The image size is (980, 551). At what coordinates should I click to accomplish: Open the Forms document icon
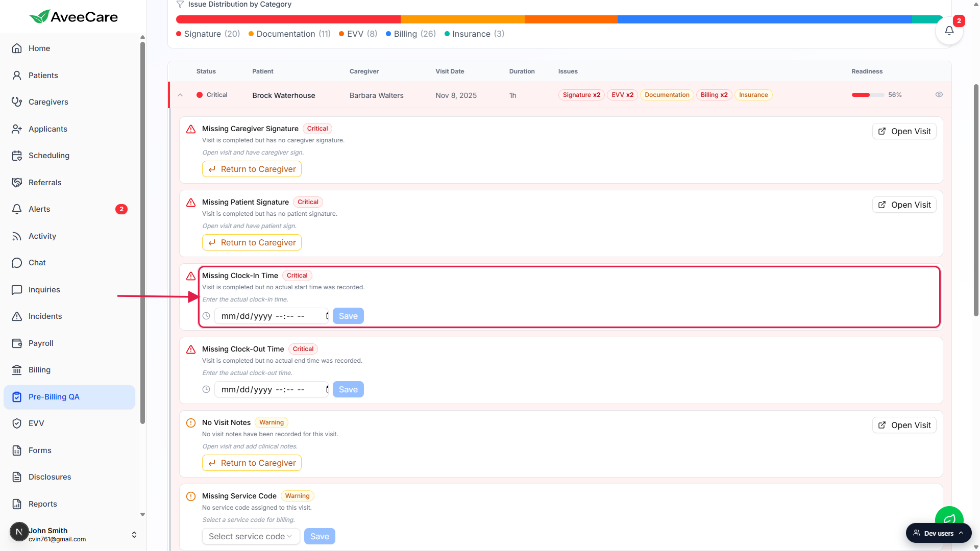point(17,450)
